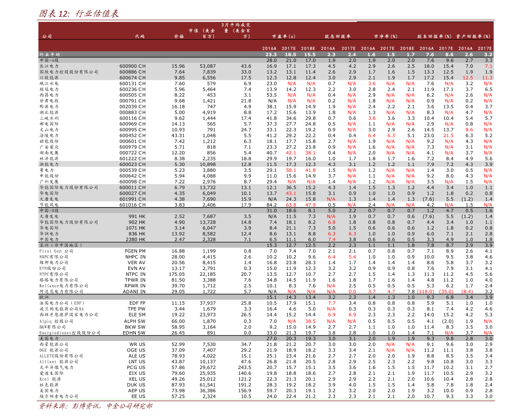
Task: Click the "中国-A股" section label
Action: (49, 60)
